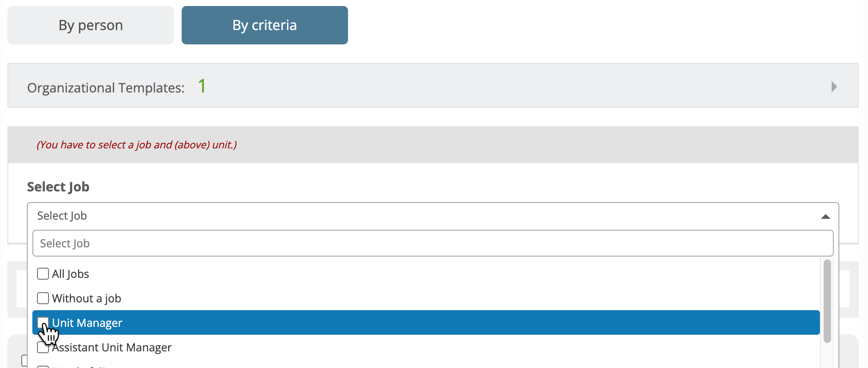The image size is (868, 368).
Task: Choose the highlighted Unit Manager option
Action: point(426,323)
